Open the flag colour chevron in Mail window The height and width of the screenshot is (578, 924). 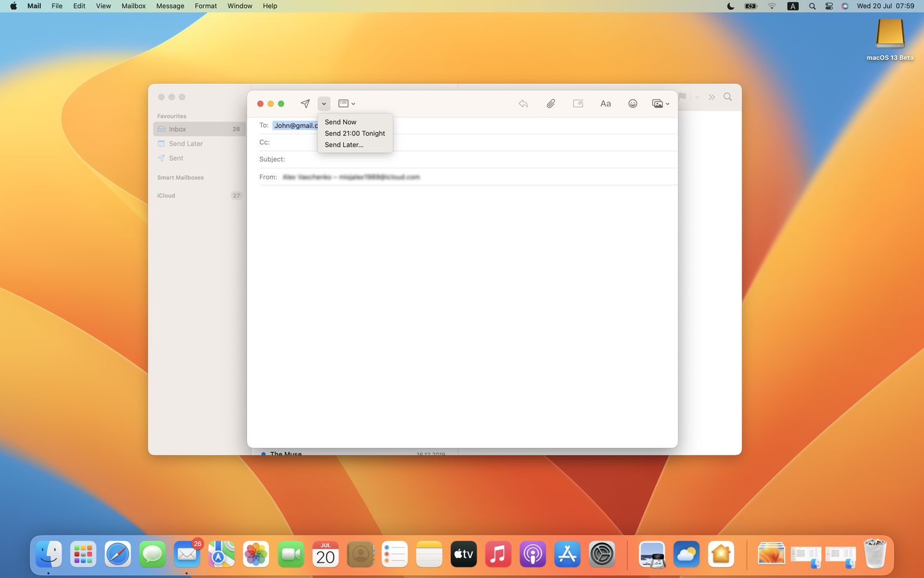697,97
